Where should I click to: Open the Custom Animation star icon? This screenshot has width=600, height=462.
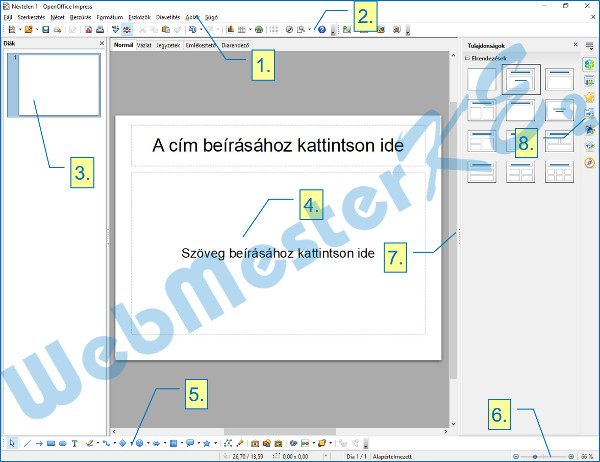click(x=590, y=98)
